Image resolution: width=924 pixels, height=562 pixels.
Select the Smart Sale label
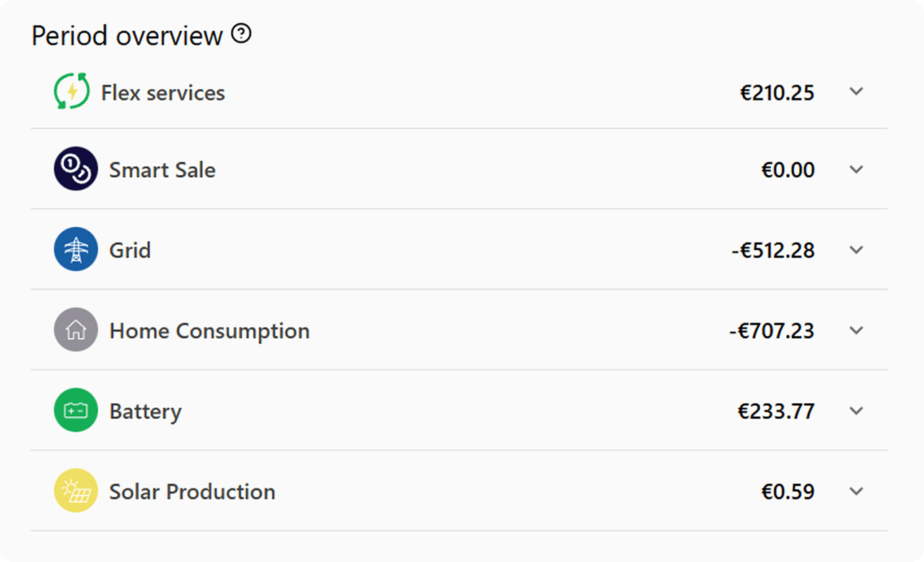[x=162, y=170]
